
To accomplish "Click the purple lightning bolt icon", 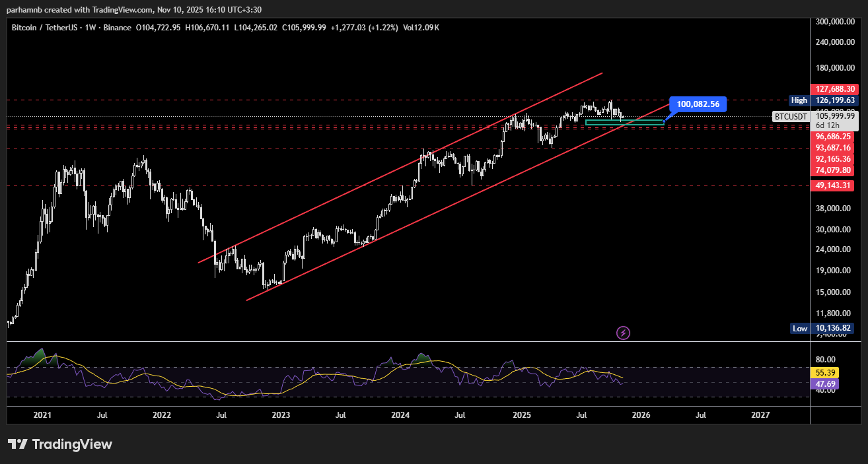I will pyautogui.click(x=623, y=333).
